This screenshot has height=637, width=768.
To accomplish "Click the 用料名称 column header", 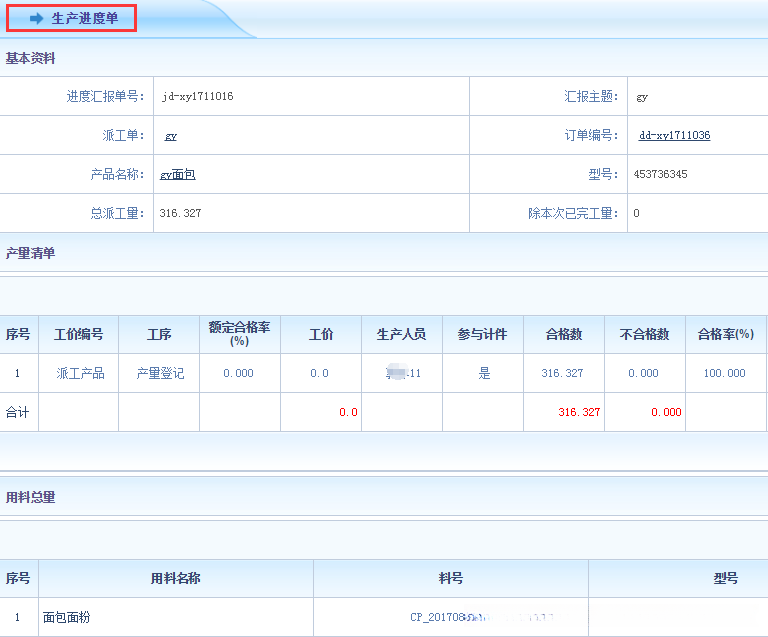I will point(175,578).
